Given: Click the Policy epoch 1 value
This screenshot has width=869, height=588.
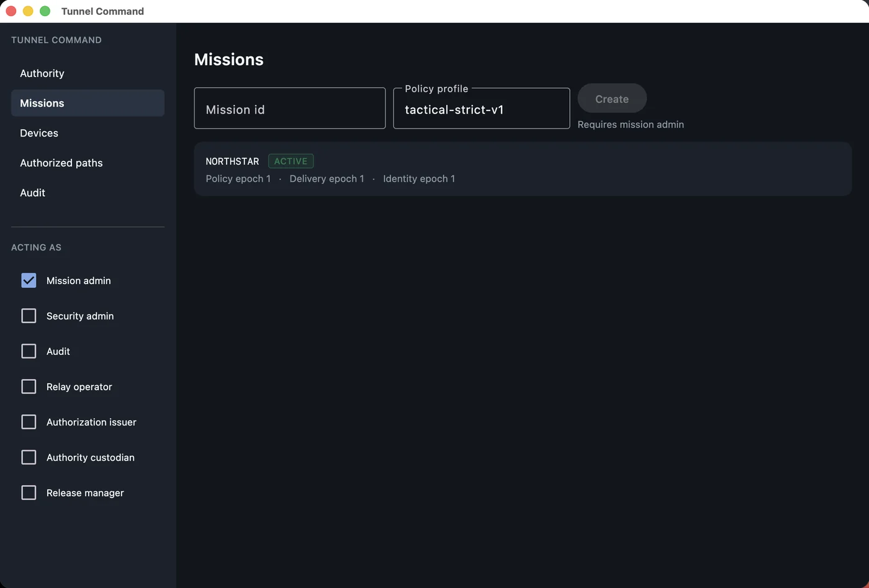Looking at the screenshot, I should [x=238, y=179].
